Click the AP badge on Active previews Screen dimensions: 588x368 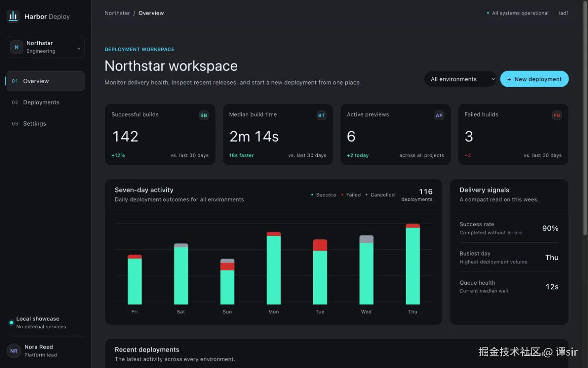pos(439,116)
